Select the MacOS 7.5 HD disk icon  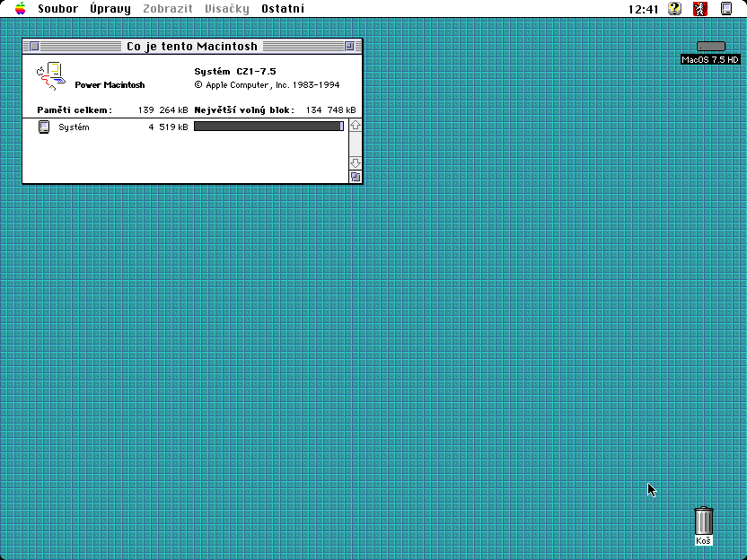coord(710,47)
